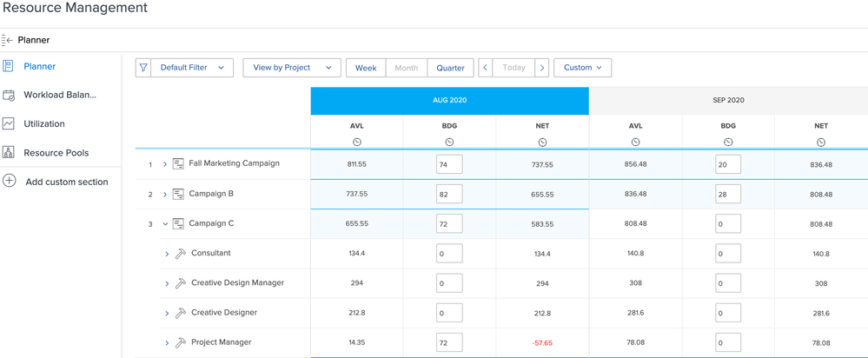The height and width of the screenshot is (358, 868).
Task: Switch to Quarter view
Action: point(450,68)
